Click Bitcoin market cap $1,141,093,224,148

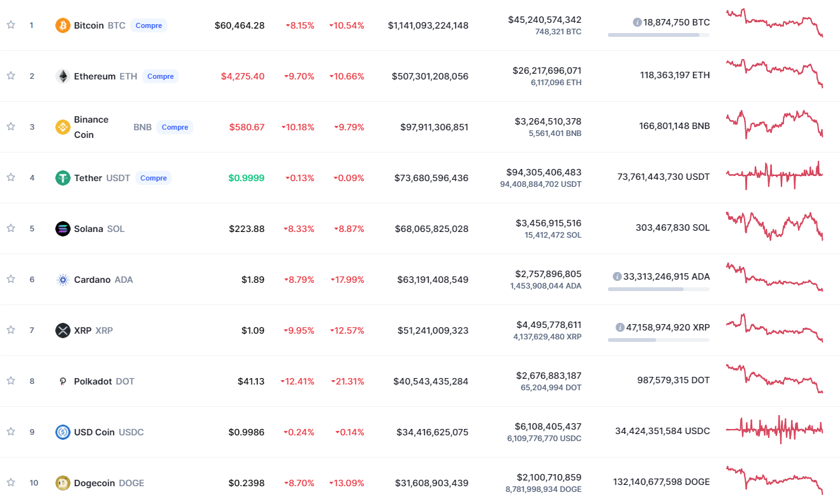click(428, 25)
